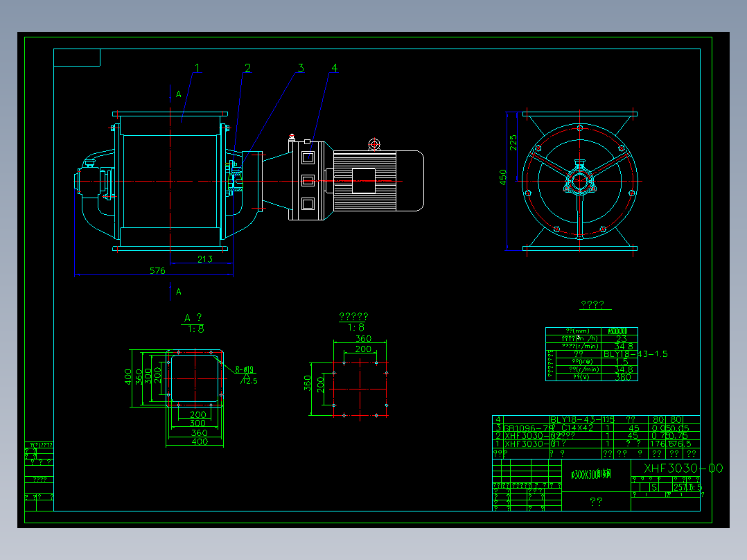The height and width of the screenshot is (560, 747).
Task: Click the "C14X42" key specification
Action: [577, 428]
